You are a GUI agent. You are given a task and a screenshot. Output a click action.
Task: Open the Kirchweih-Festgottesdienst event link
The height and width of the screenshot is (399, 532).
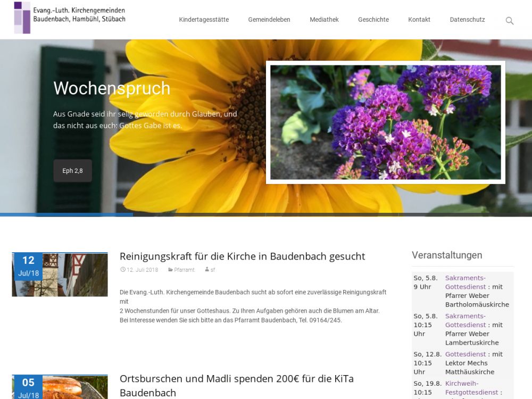click(471, 388)
